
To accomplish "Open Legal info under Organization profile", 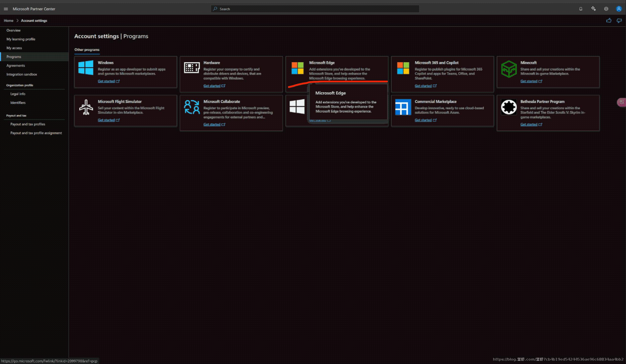I will (18, 94).
